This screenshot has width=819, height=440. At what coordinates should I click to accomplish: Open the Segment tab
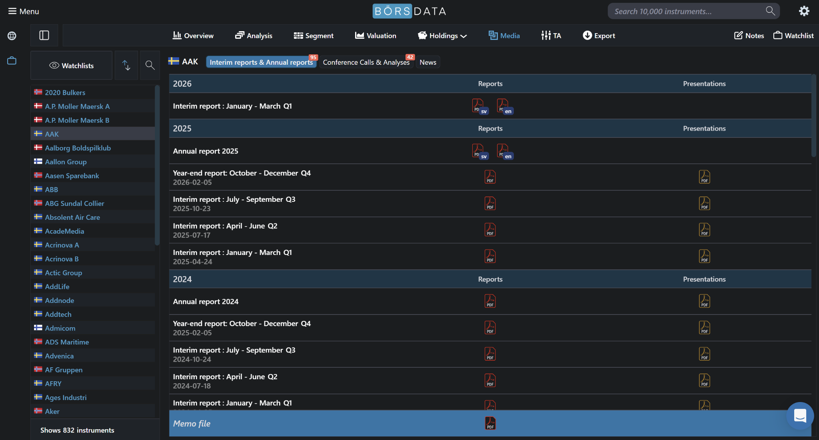coord(313,36)
